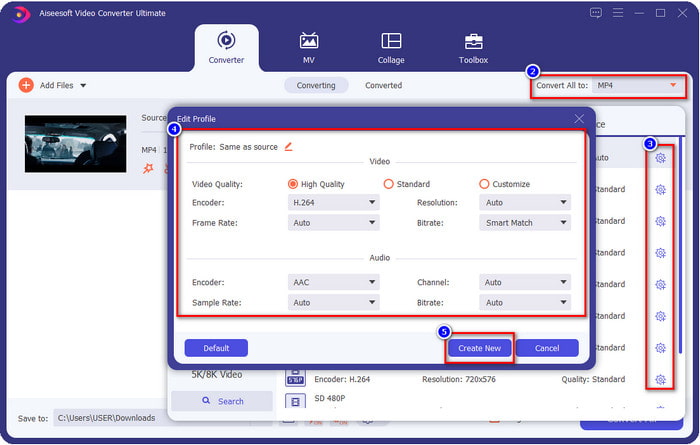The height and width of the screenshot is (445, 700).
Task: Open the Converter tab
Action: pos(226,48)
